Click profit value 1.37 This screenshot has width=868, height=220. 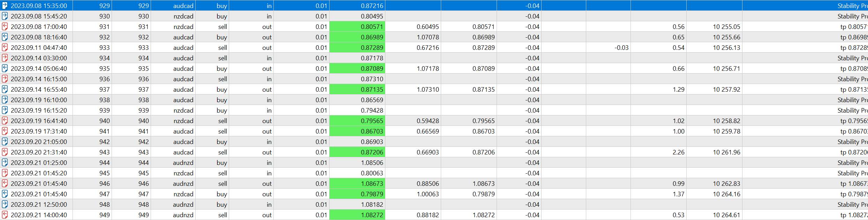[679, 194]
